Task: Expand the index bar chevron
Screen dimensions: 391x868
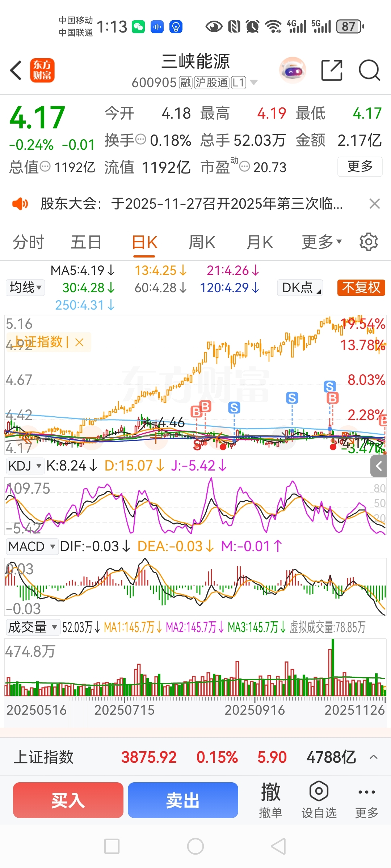Action: tap(374, 757)
